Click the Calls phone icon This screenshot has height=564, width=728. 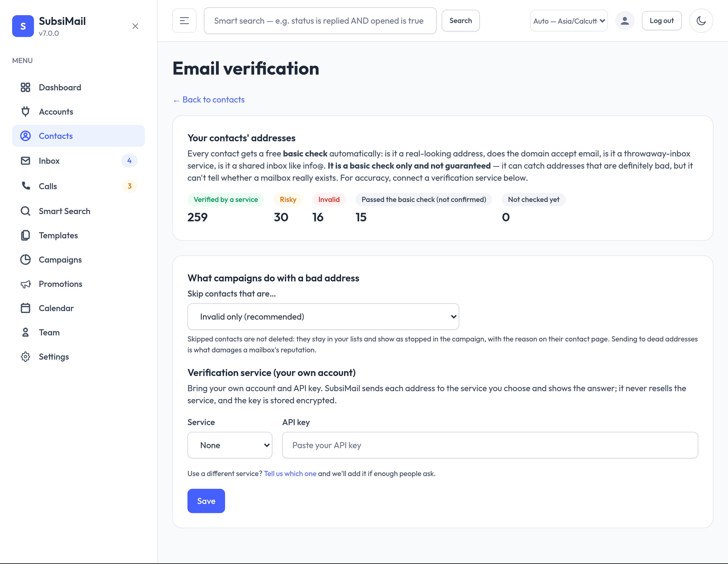(x=25, y=186)
